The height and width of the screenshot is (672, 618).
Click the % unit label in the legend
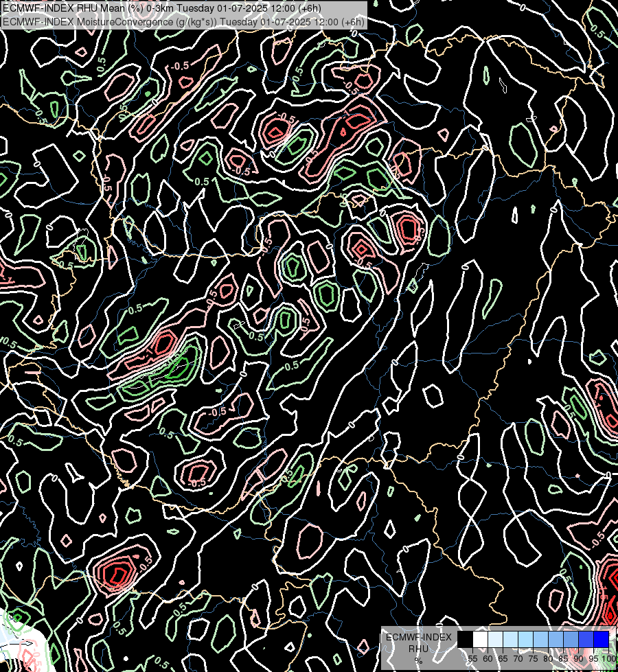click(x=419, y=660)
